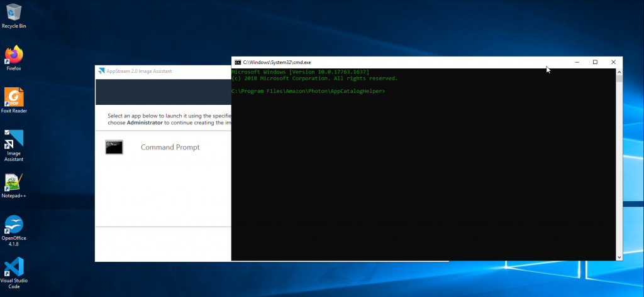The height and width of the screenshot is (297, 644).
Task: Click the cmd scrollbar down arrow
Action: [x=619, y=257]
